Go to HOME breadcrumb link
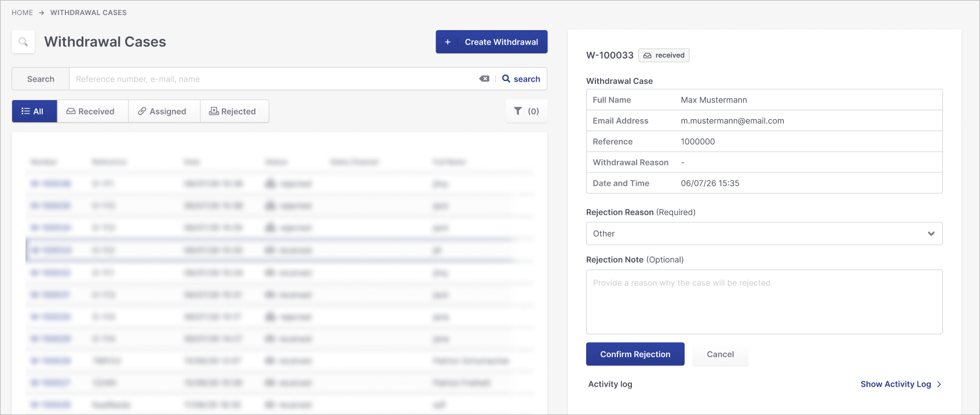This screenshot has width=980, height=415. coord(22,13)
